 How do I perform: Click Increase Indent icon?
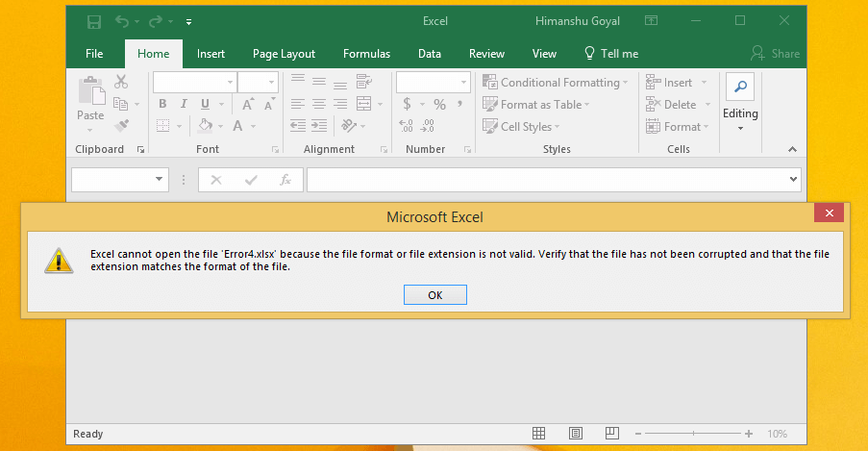click(319, 126)
